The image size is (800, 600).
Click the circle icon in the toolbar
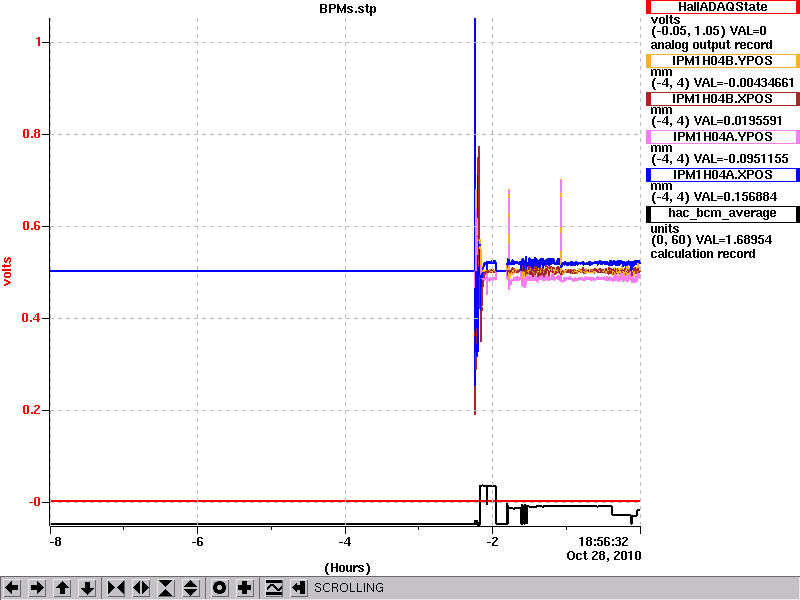coord(220,588)
